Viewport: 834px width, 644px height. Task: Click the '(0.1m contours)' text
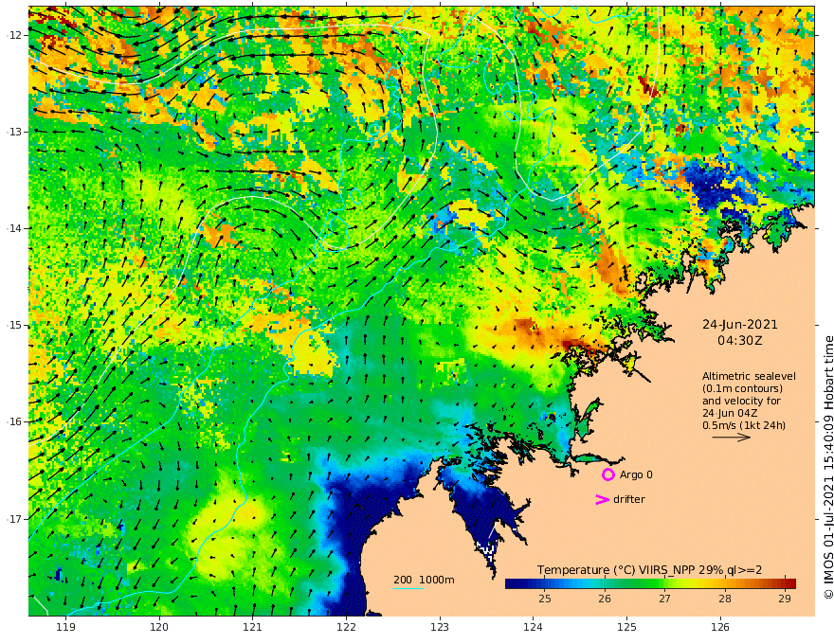pos(742,388)
